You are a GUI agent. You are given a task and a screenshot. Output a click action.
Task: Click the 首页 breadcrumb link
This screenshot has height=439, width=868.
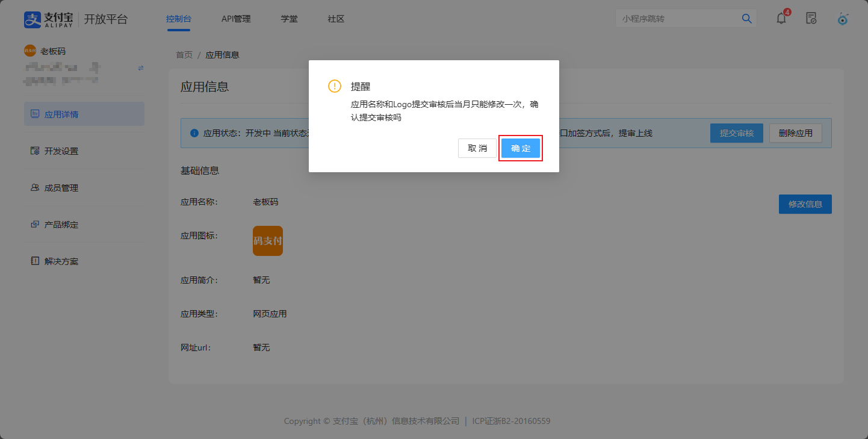point(184,55)
